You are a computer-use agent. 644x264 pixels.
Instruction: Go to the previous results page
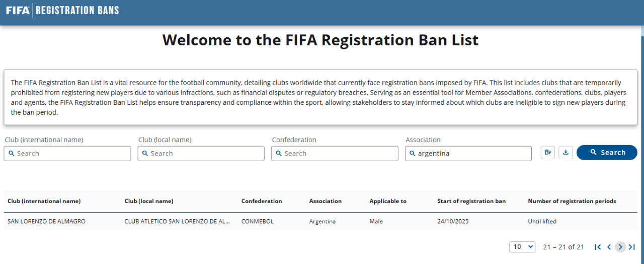point(609,247)
